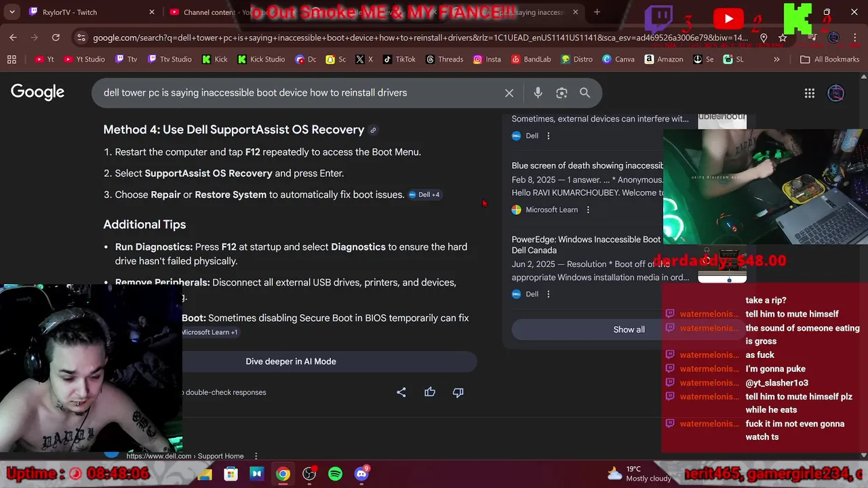Open the Insta bookmark

coord(487,60)
